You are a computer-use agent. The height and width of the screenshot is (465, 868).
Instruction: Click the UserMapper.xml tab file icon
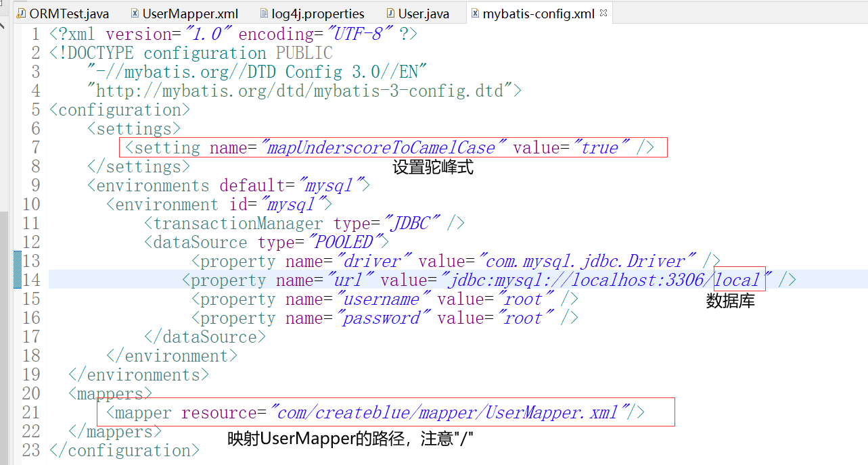click(135, 14)
